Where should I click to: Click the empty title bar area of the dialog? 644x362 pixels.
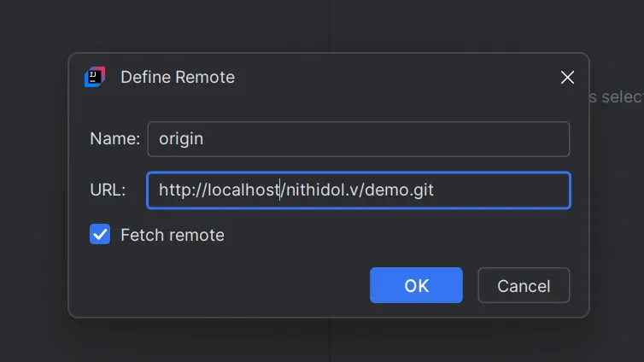tap(384, 77)
